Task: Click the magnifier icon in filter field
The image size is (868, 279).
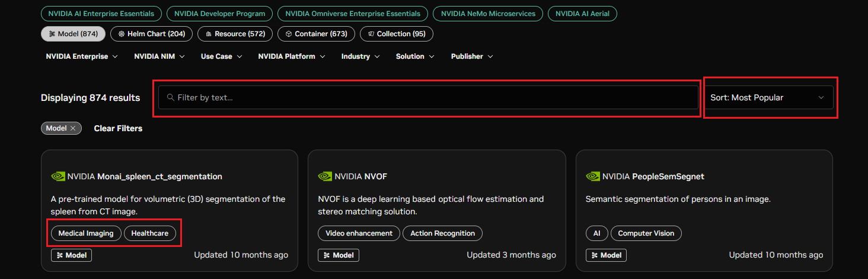Action: (171, 97)
